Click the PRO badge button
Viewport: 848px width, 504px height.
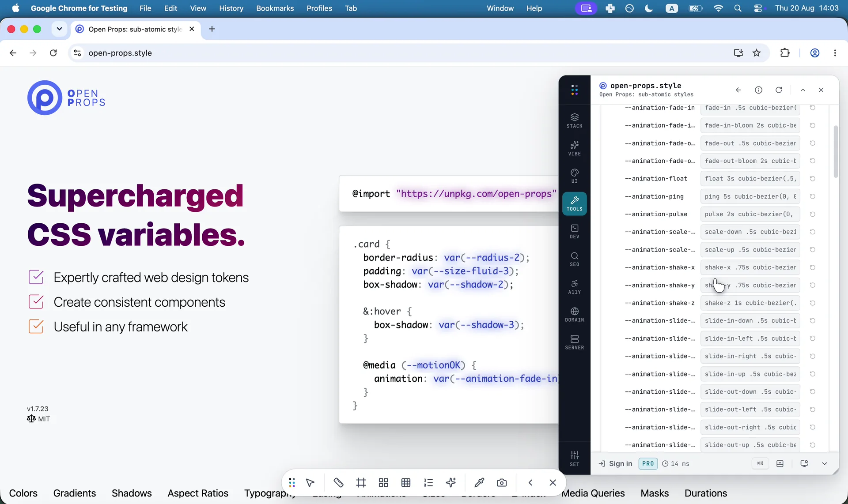point(647,463)
